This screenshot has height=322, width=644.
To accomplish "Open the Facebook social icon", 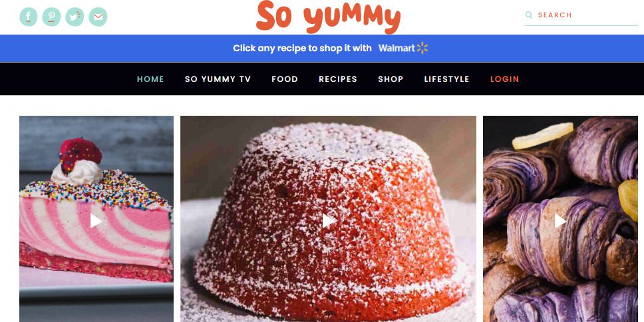I will click(29, 17).
